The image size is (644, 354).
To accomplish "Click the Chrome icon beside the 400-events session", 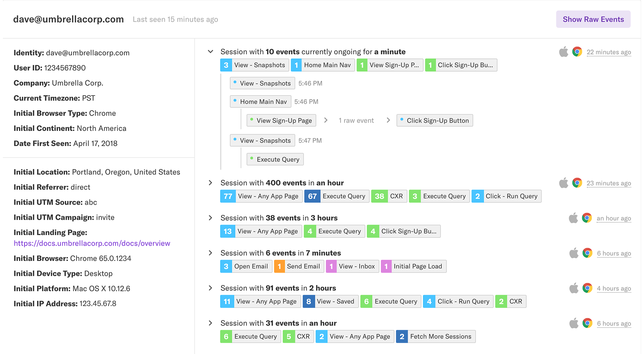I will tap(576, 183).
